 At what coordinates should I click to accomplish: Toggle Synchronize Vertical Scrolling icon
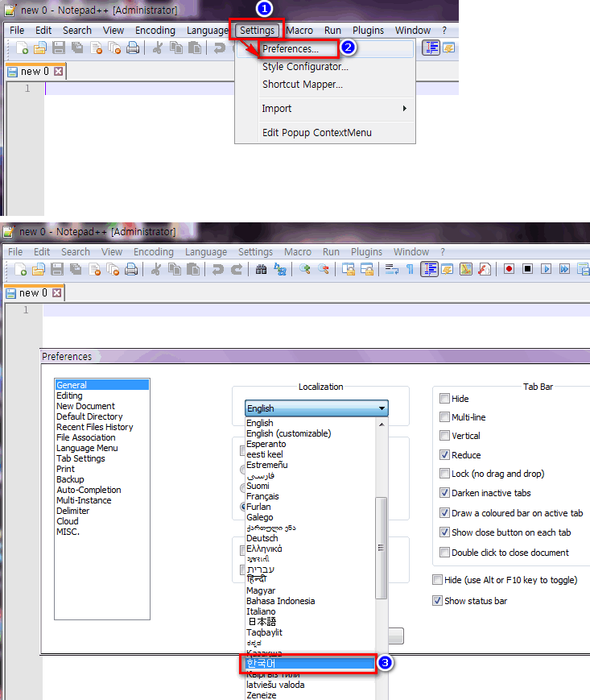click(348, 269)
